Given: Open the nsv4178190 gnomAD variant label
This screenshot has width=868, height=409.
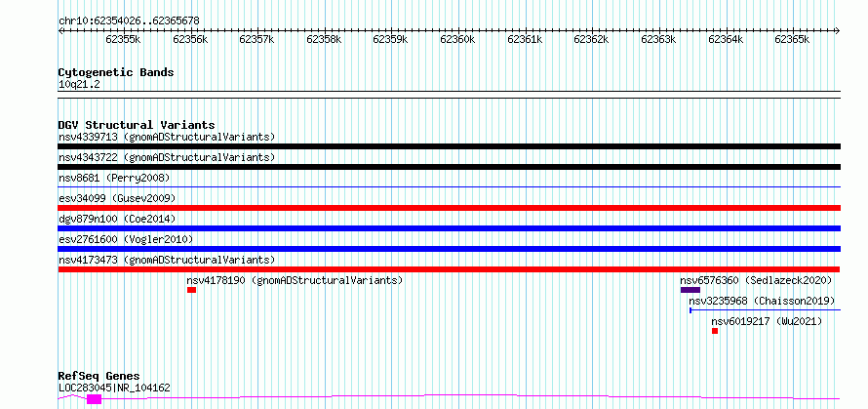Looking at the screenshot, I should (296, 280).
